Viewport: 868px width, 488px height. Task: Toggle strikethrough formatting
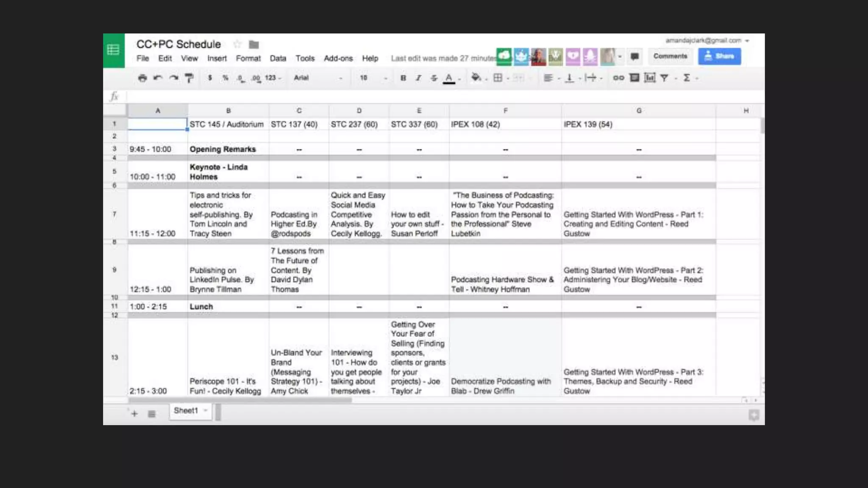pyautogui.click(x=434, y=78)
